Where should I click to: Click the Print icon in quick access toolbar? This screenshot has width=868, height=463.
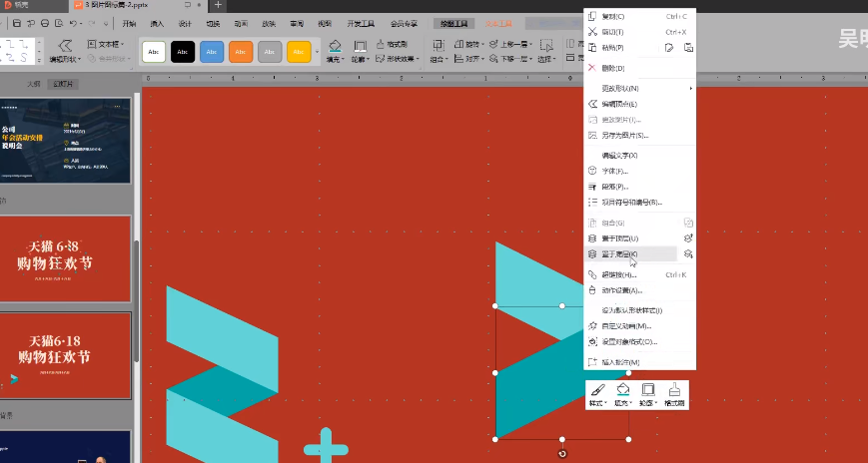point(45,24)
